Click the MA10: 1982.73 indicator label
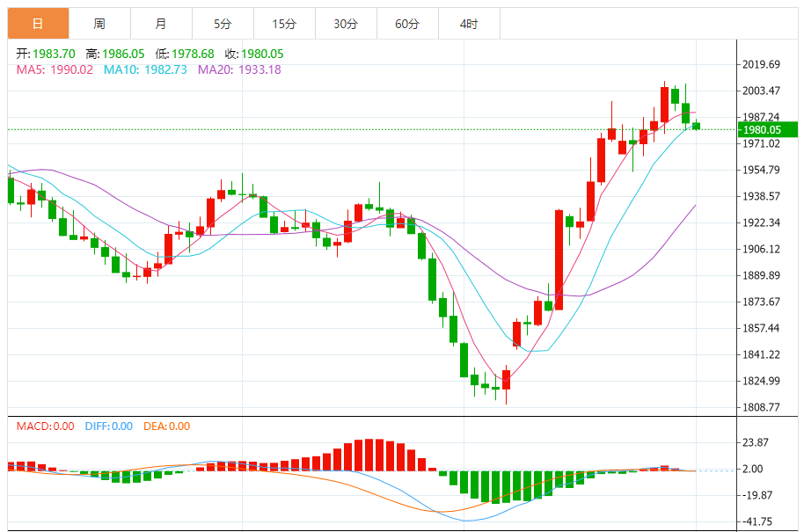 (x=145, y=69)
